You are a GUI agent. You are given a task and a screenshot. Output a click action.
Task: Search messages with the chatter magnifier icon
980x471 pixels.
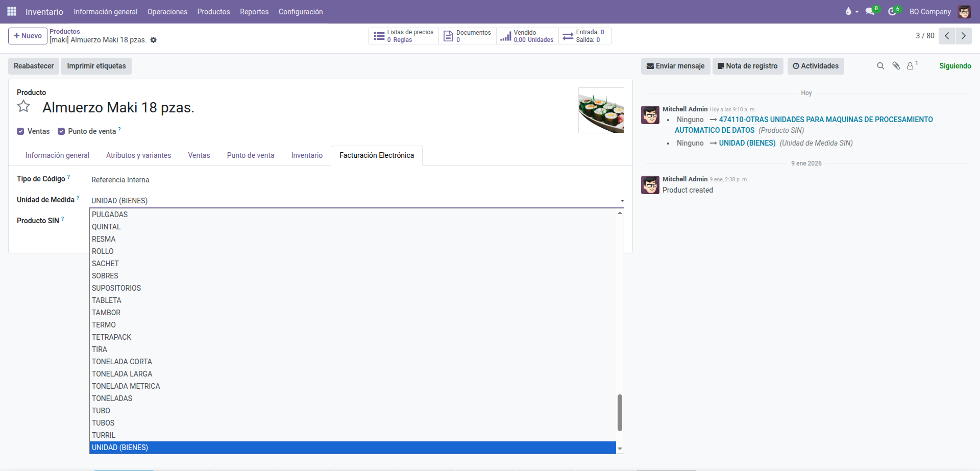(880, 66)
